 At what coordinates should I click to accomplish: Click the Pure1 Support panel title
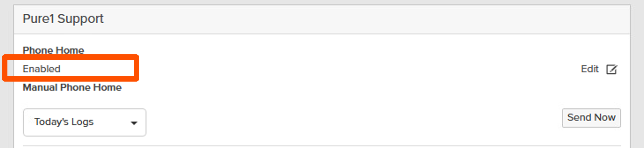pyautogui.click(x=63, y=19)
